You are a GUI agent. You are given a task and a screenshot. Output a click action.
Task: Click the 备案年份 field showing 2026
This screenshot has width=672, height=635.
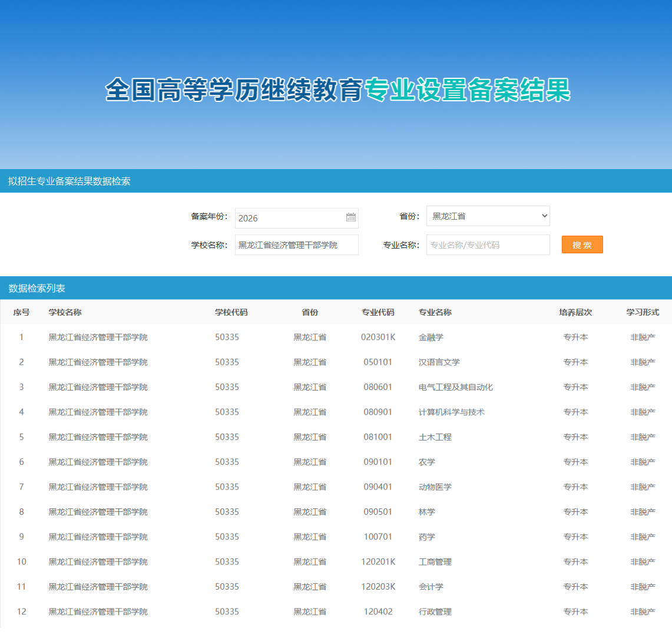click(x=297, y=218)
